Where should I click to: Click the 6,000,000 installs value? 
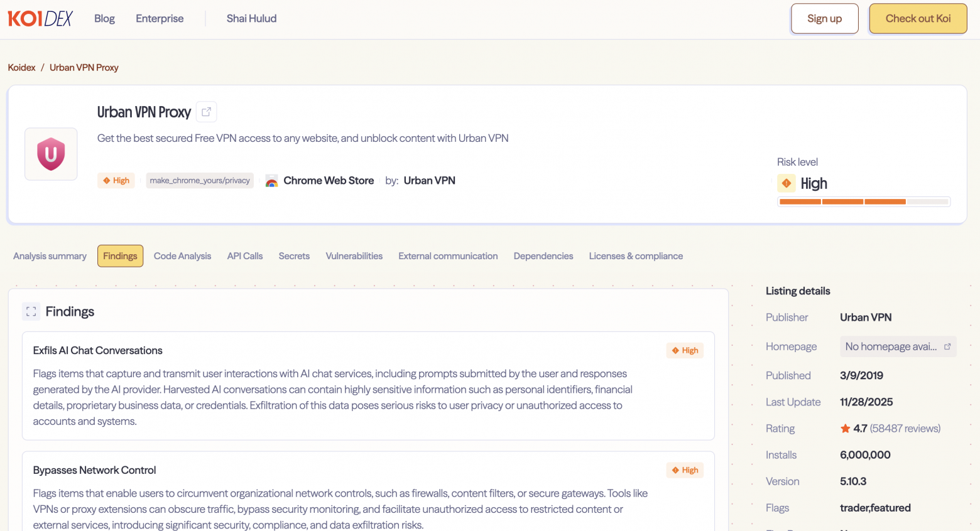[x=865, y=455]
